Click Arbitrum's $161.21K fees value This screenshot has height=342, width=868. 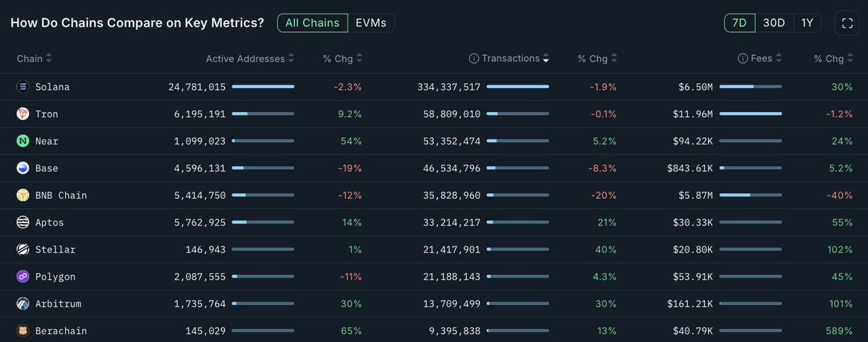coord(690,304)
